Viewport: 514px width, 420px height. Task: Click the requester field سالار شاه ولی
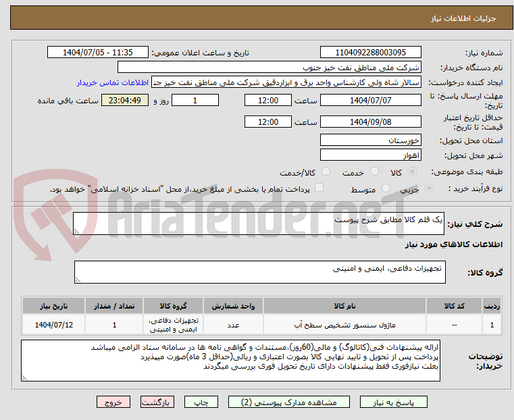(x=286, y=82)
